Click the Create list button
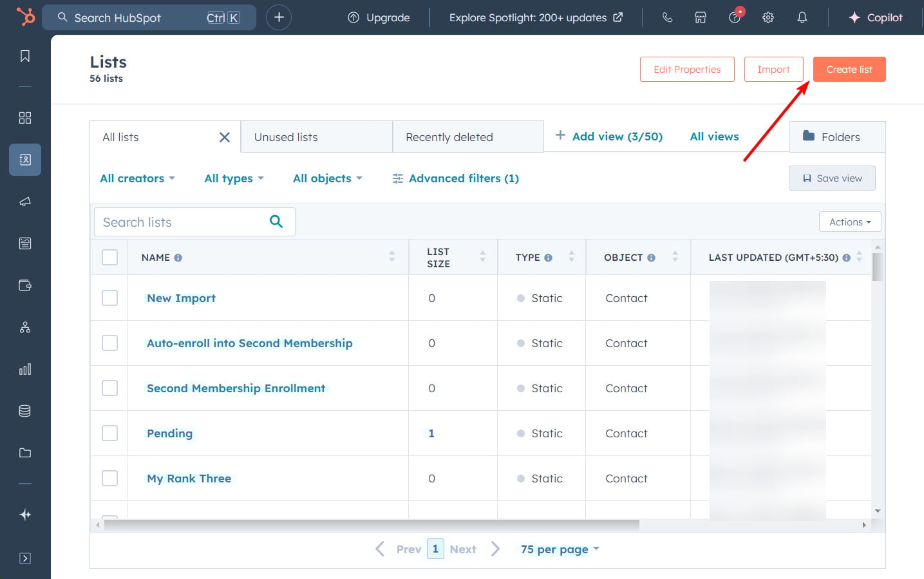This screenshot has width=924, height=579. [x=849, y=69]
